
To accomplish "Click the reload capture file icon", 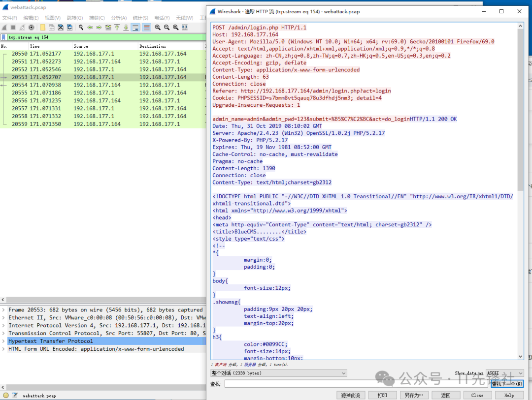I will [69, 28].
